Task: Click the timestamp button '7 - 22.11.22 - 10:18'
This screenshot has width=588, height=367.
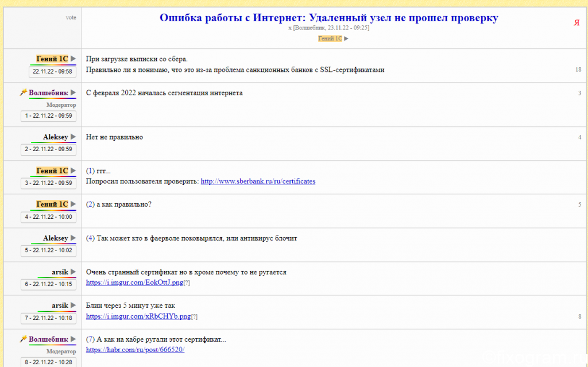Action: 48,318
